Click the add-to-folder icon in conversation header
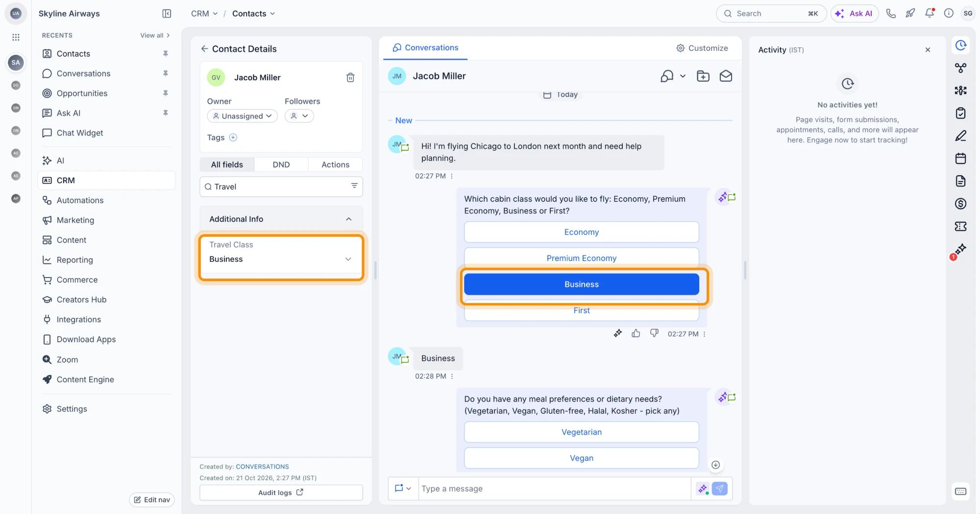This screenshot has height=514, width=980. click(703, 76)
